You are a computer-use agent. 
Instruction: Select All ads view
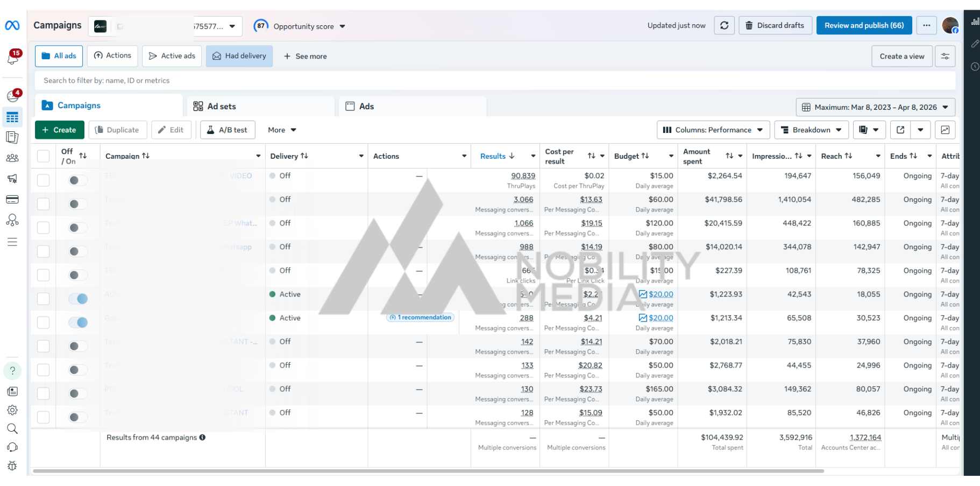[x=59, y=56]
